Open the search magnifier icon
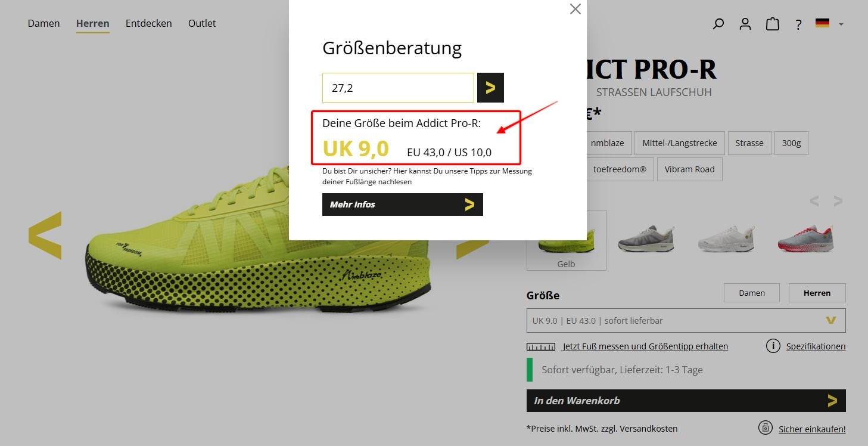Viewport: 868px width, 446px height. coord(718,24)
